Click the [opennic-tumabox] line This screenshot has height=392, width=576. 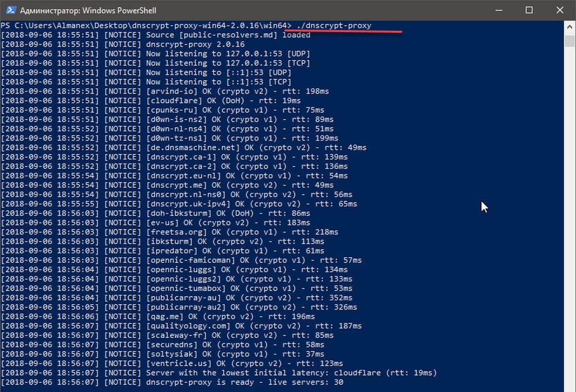[x=177, y=288]
